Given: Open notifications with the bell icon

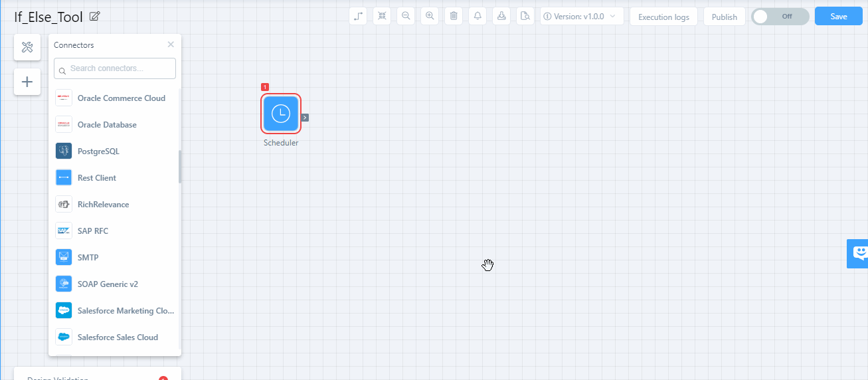Looking at the screenshot, I should 477,17.
